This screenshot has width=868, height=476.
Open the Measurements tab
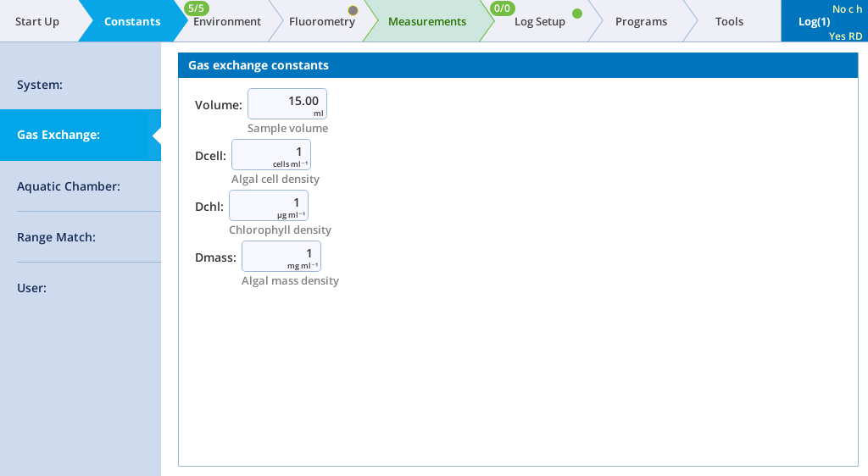(x=426, y=22)
